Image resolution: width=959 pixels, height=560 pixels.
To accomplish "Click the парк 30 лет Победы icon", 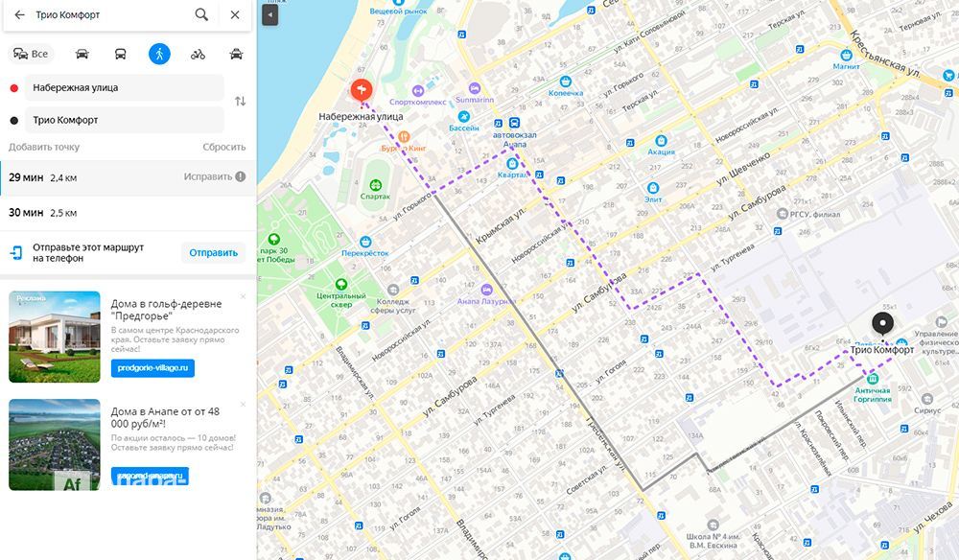I will (274, 239).
